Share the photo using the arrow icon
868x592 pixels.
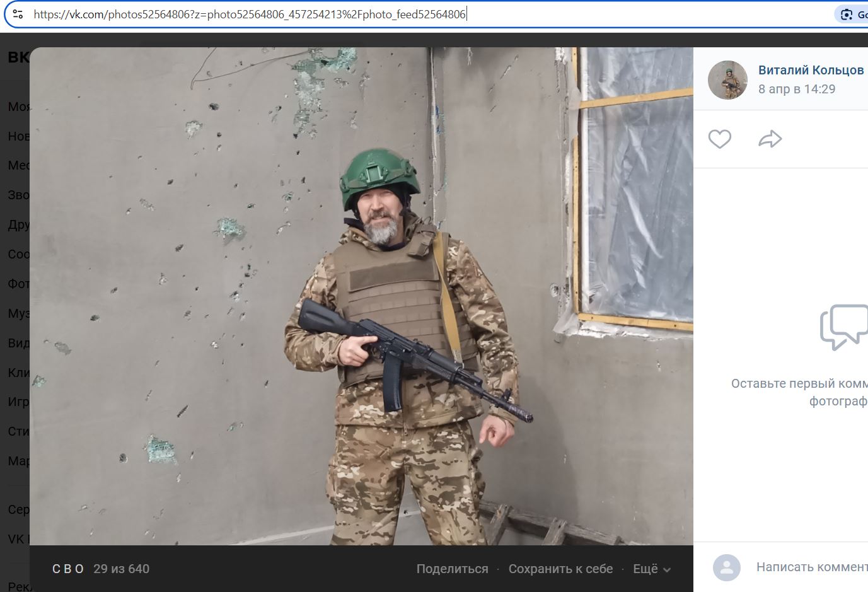pos(770,139)
